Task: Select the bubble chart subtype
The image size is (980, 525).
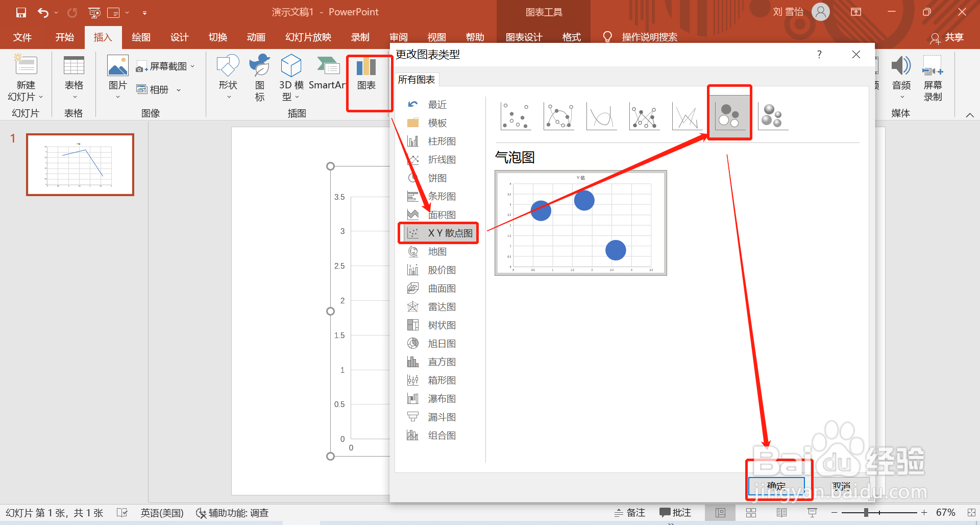Action: pyautogui.click(x=729, y=116)
